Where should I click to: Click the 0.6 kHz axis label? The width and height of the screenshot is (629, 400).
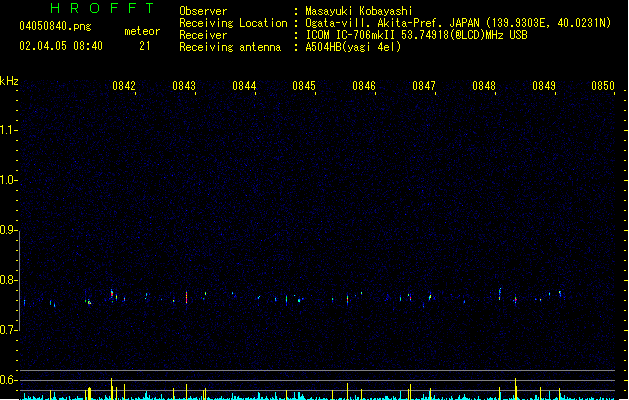(7, 380)
